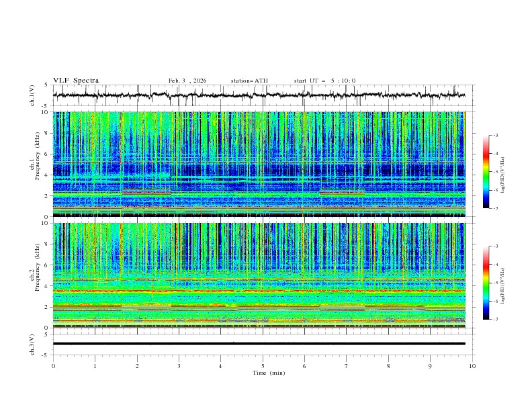Select the "Time (min)" axis title
This screenshot has height=411, width=532.
tap(269, 373)
